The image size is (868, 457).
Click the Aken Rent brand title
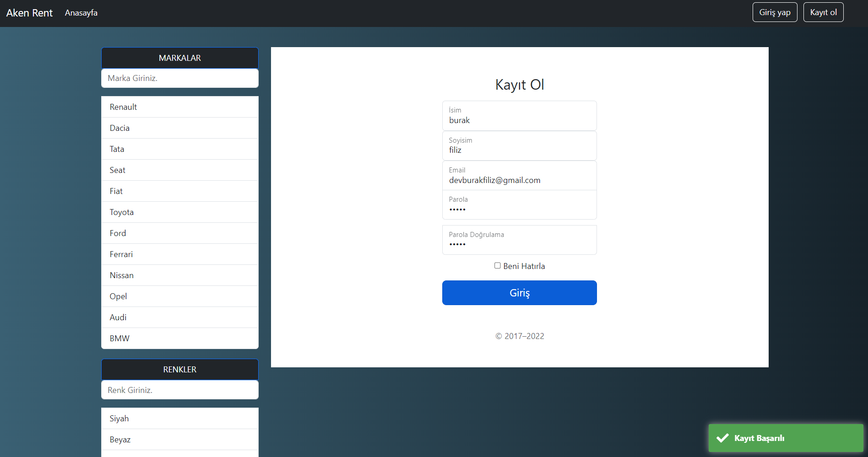[29, 13]
